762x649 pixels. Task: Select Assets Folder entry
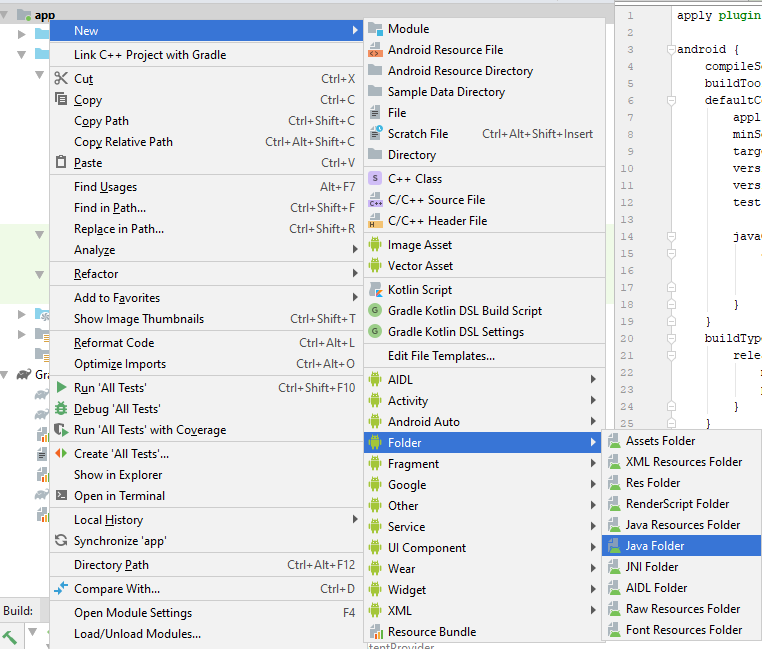pyautogui.click(x=660, y=441)
